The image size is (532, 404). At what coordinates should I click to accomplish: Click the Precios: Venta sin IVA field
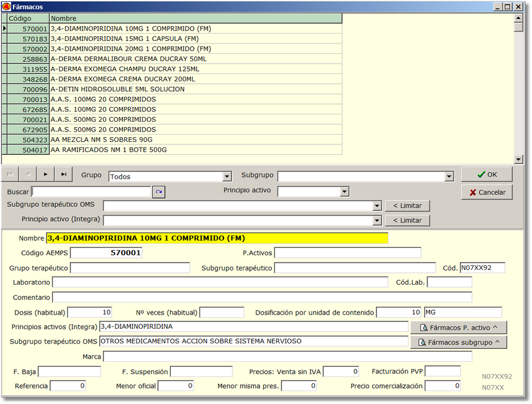[x=341, y=372]
